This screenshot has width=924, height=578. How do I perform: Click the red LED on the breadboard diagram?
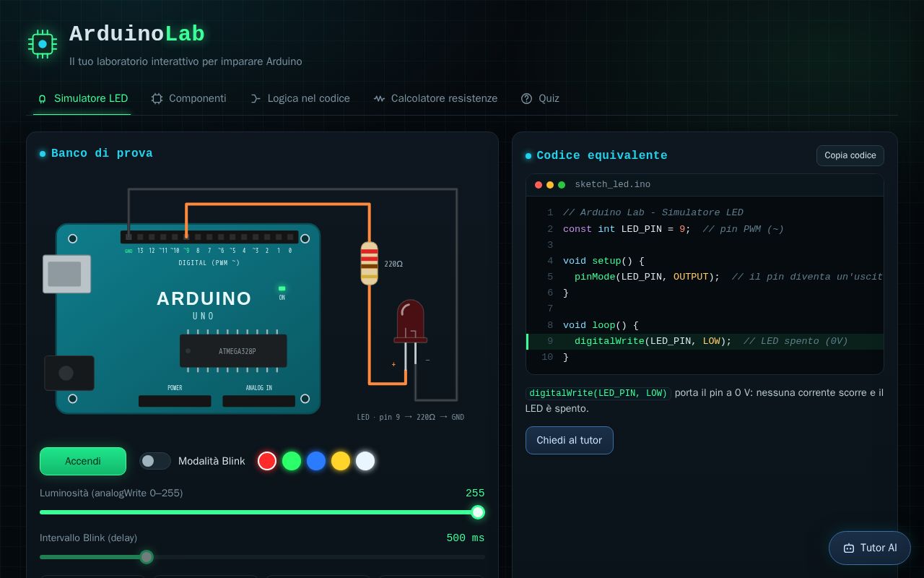[x=410, y=322]
